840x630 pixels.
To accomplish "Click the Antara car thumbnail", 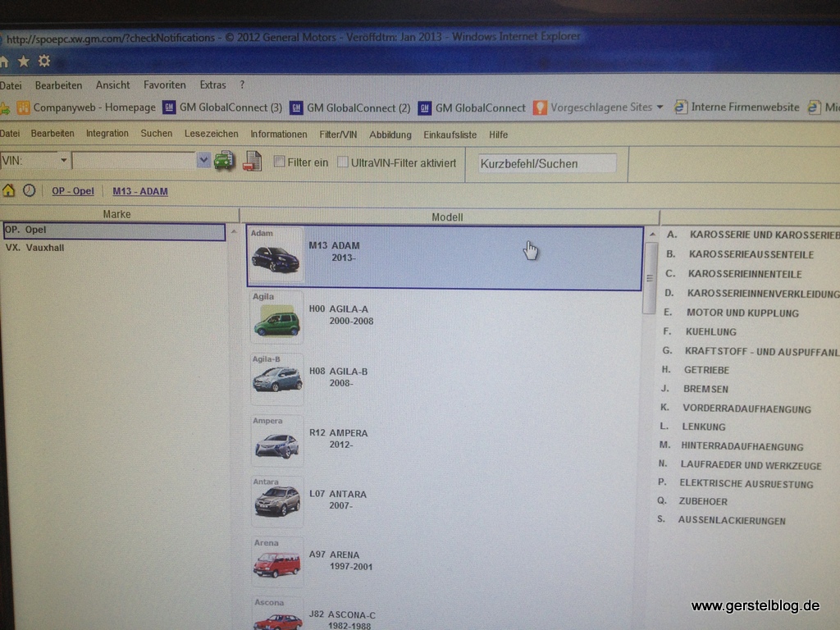I will pos(277,502).
